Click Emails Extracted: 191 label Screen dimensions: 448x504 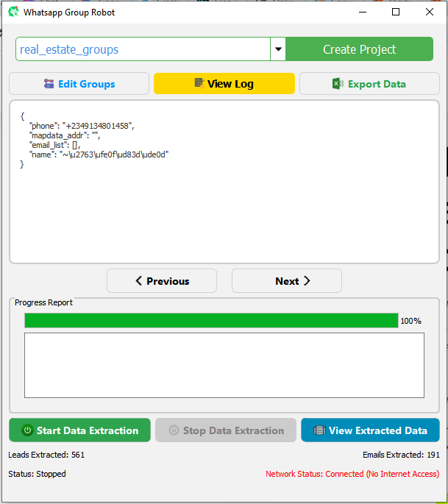[401, 455]
